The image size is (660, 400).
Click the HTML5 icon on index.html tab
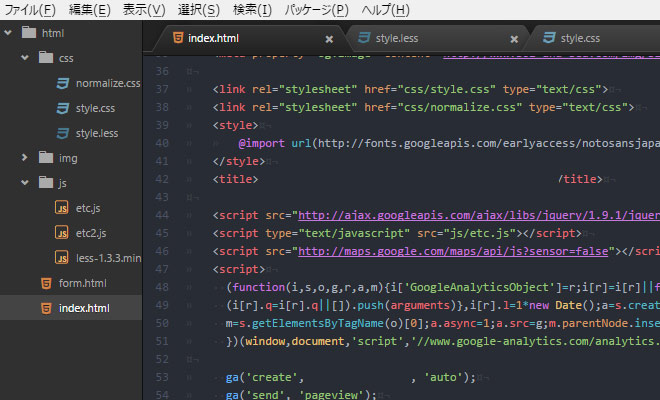[x=178, y=38]
